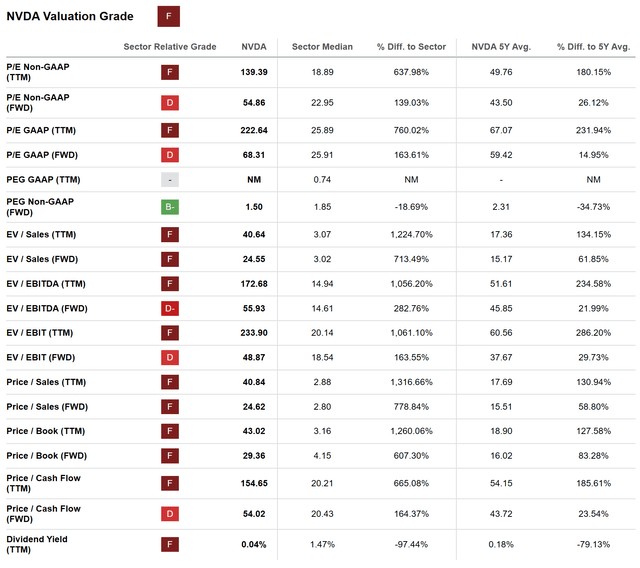Click the green B- grade badge
The height and width of the screenshot is (568, 640).
170,206
